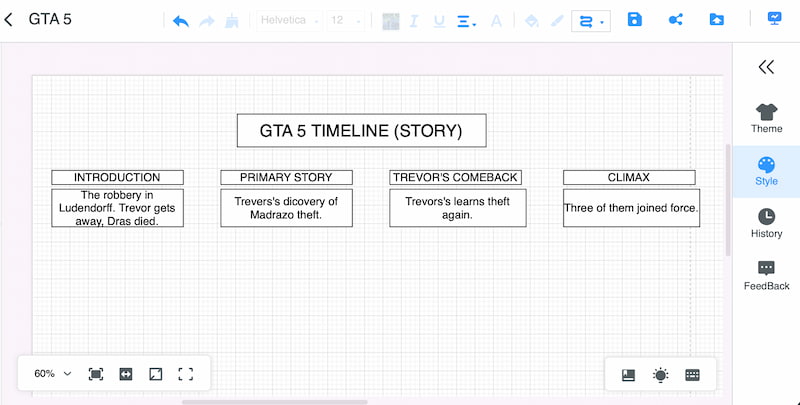Select the TREVOR'S COMEBACK header box

pyautogui.click(x=455, y=178)
